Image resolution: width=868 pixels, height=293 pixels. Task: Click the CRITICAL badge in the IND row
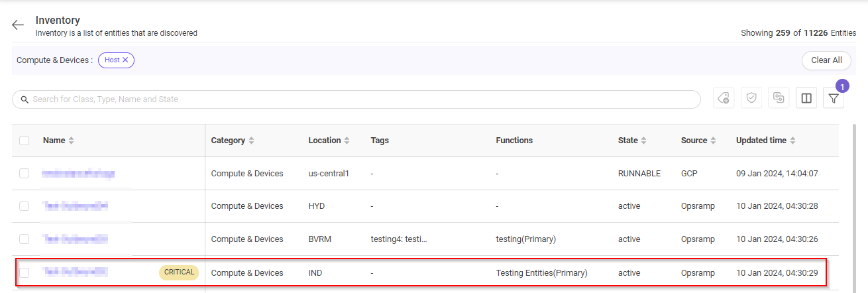pos(179,272)
